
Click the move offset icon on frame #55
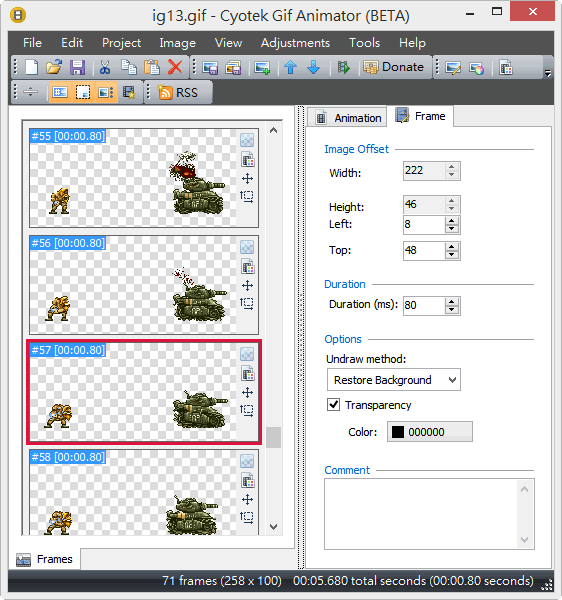pyautogui.click(x=248, y=178)
